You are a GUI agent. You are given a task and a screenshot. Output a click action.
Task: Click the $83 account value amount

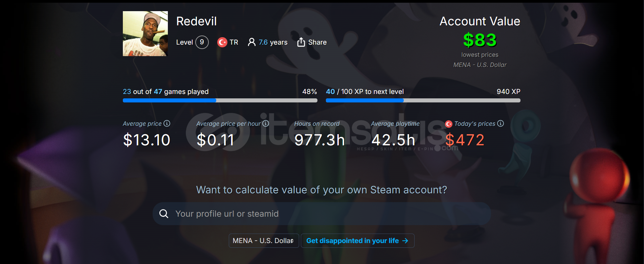(480, 40)
